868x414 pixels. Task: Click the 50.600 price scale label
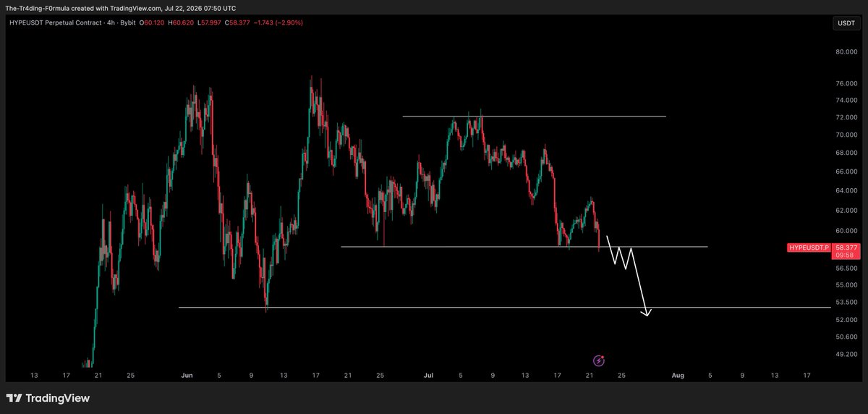pyautogui.click(x=845, y=337)
